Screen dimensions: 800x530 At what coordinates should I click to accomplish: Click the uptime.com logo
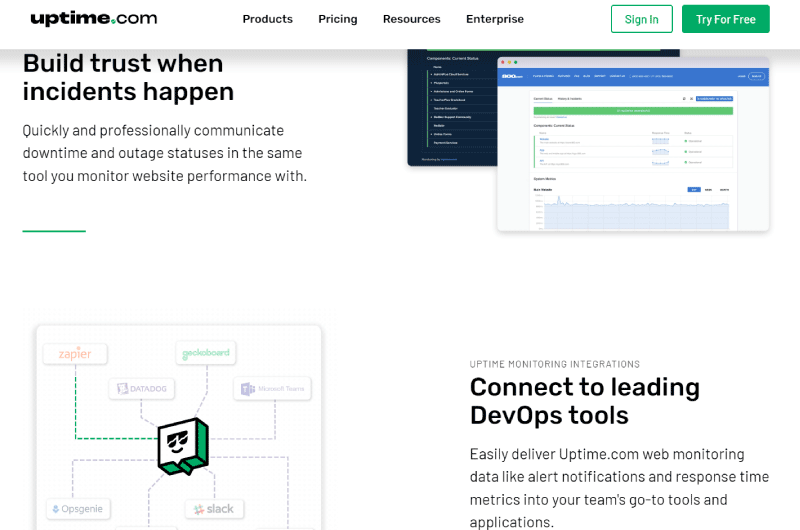[x=94, y=18]
